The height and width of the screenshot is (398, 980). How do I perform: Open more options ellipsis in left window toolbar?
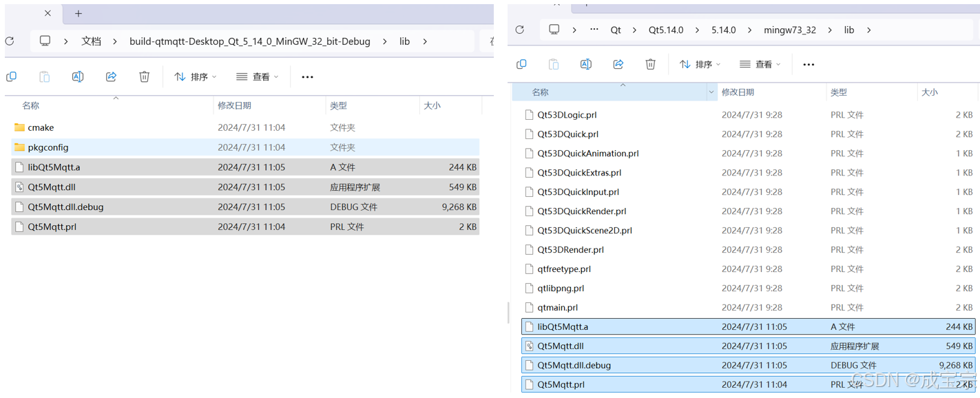click(x=307, y=77)
